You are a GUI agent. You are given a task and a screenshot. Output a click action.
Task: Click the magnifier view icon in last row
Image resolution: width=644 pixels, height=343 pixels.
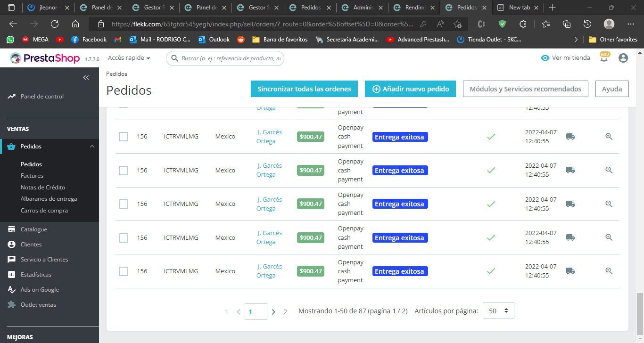[609, 271]
